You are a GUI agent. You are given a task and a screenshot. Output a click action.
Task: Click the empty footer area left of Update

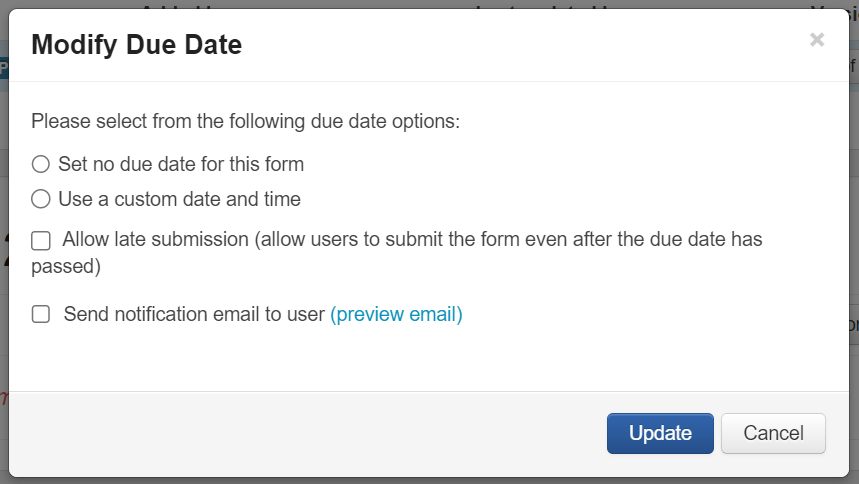coord(300,433)
